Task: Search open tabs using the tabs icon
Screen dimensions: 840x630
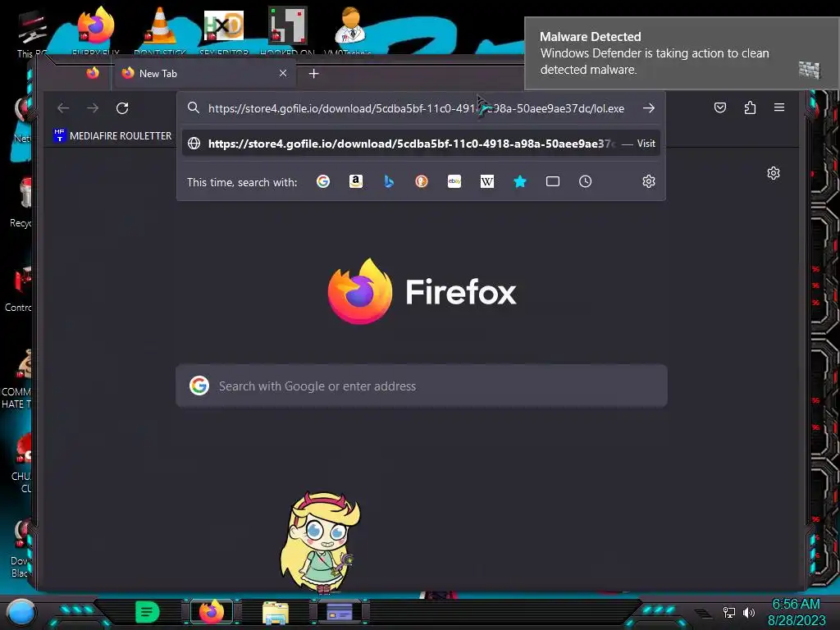Action: click(553, 181)
